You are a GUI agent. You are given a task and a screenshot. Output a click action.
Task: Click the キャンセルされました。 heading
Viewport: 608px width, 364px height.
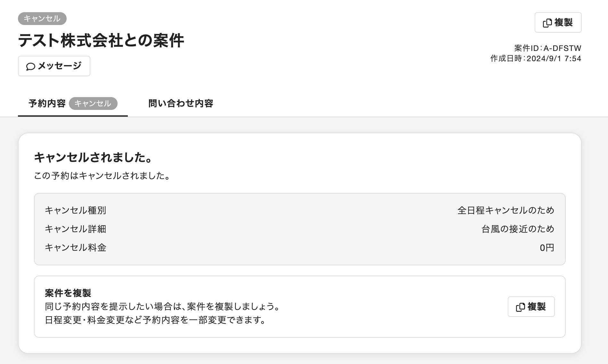pos(93,157)
